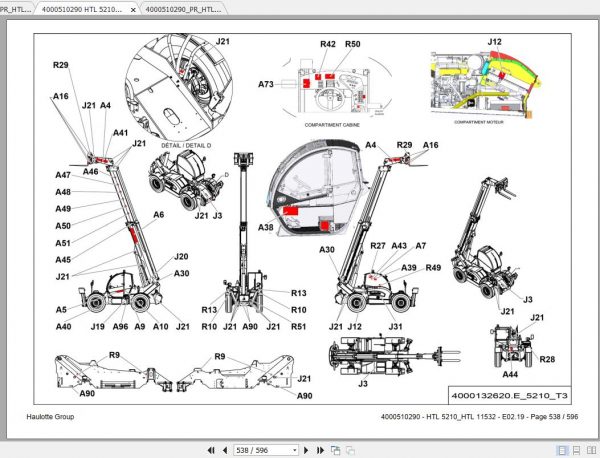
Task: Click the A49 label
Action: click(x=63, y=209)
